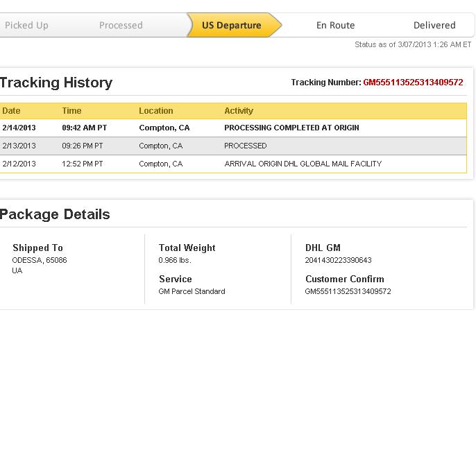Click the Package Details heading
Image resolution: width=476 pixels, height=457 pixels.
[x=55, y=214]
